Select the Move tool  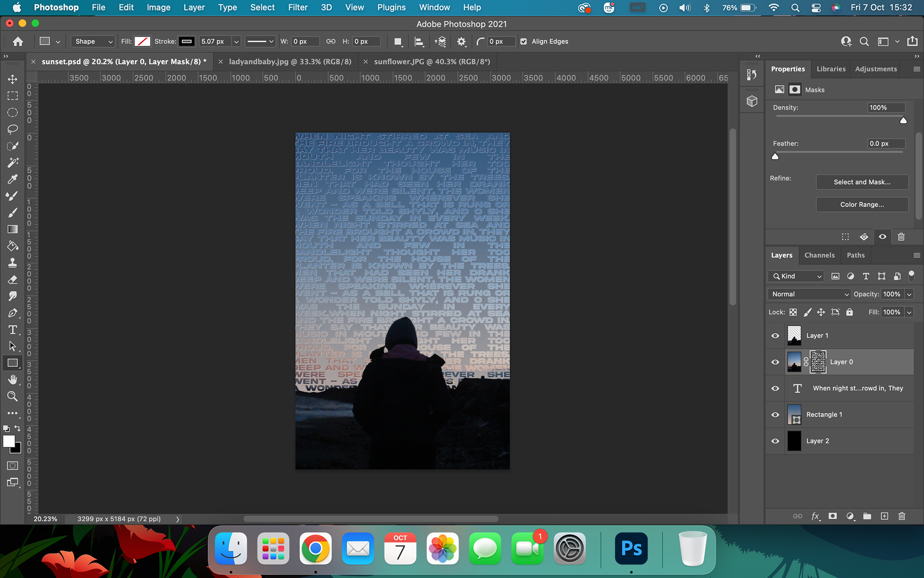click(x=13, y=79)
